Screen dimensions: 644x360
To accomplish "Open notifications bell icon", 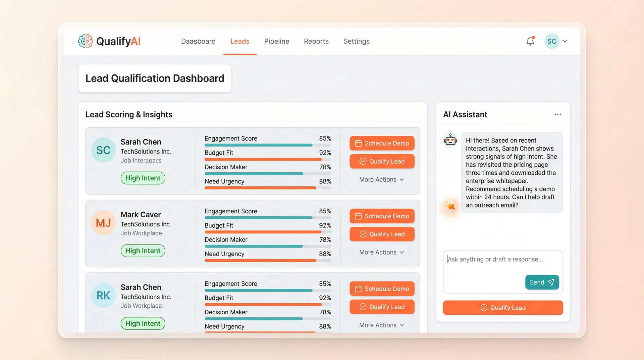I will 530,41.
